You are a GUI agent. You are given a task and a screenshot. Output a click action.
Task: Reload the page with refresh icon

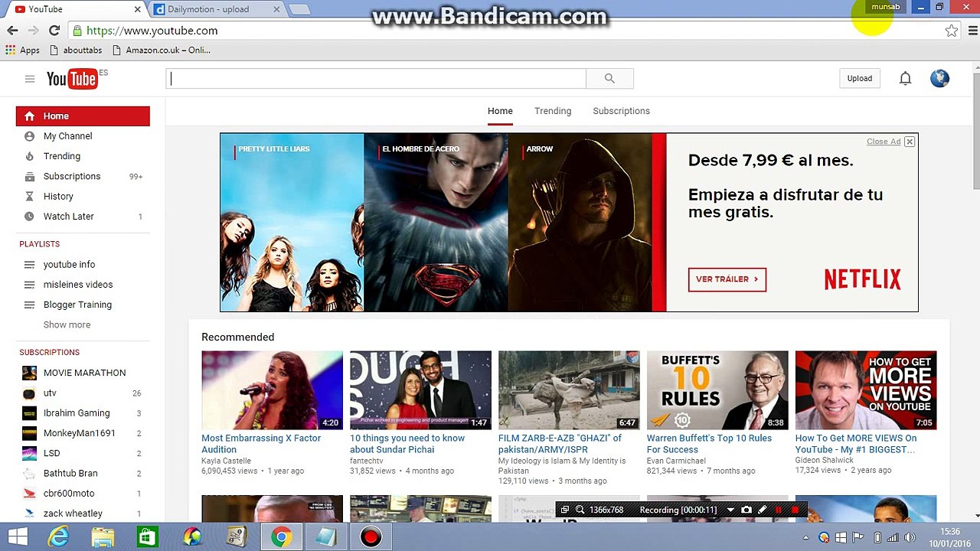54,31
